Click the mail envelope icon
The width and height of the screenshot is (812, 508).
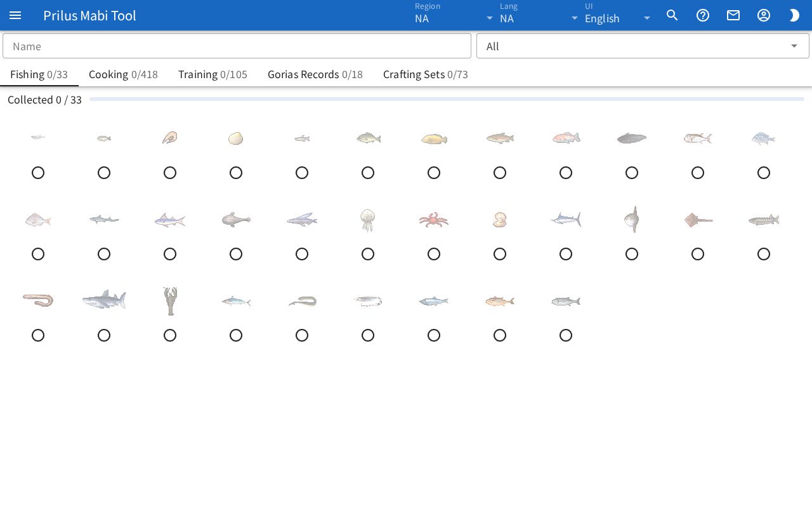click(x=733, y=15)
